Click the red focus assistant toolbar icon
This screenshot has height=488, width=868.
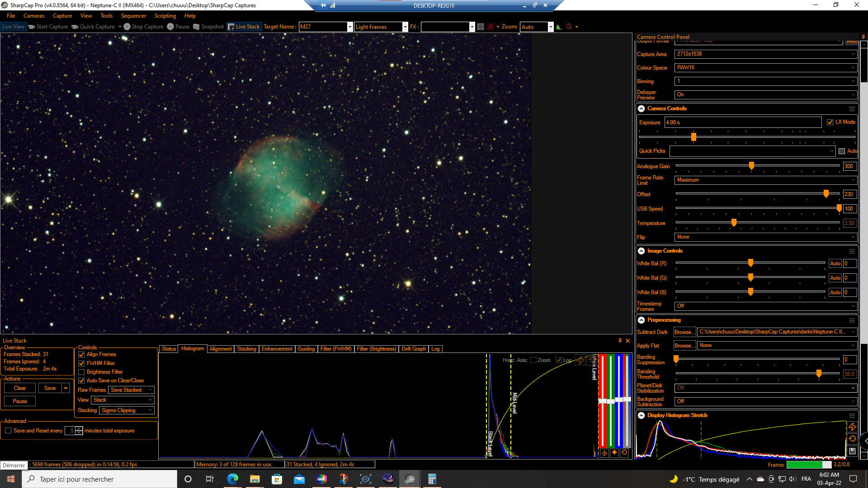[x=569, y=27]
